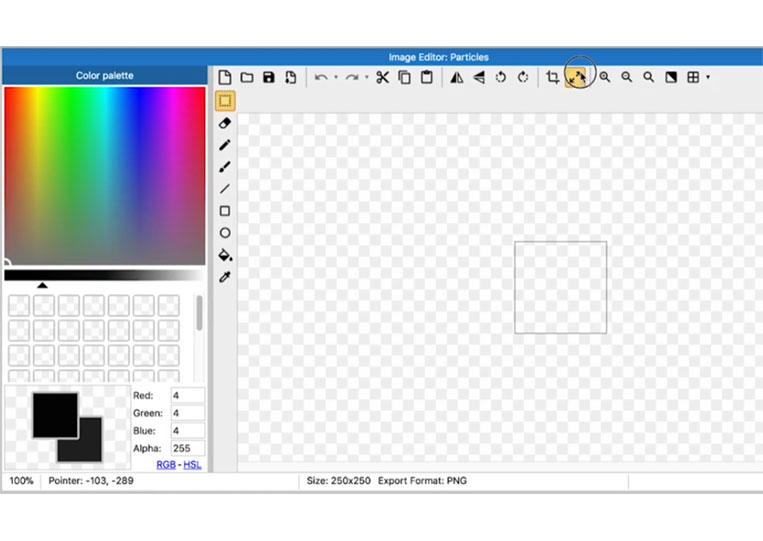Save the image with floppy disk icon
The width and height of the screenshot is (763, 541).
(x=269, y=77)
